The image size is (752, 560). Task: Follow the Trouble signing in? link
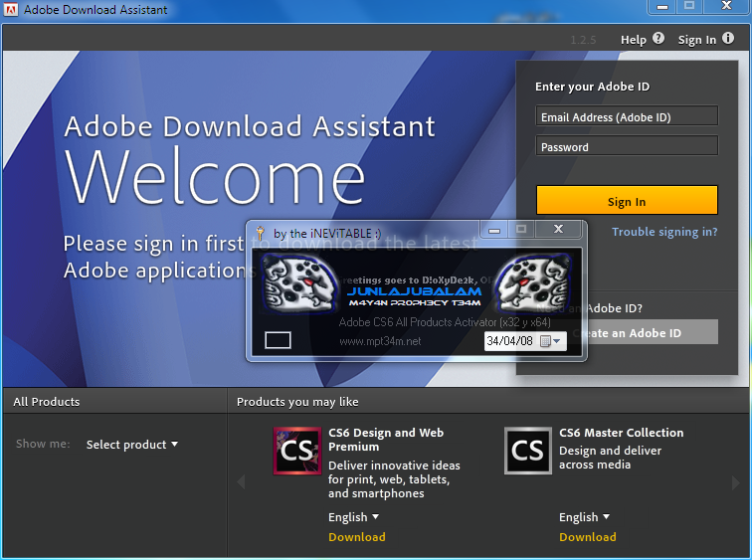(x=663, y=232)
